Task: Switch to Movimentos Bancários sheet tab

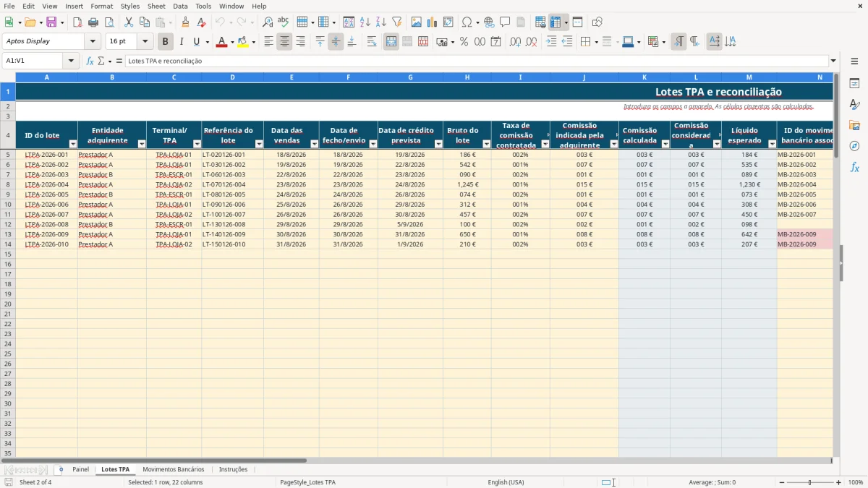Action: pos(173,470)
